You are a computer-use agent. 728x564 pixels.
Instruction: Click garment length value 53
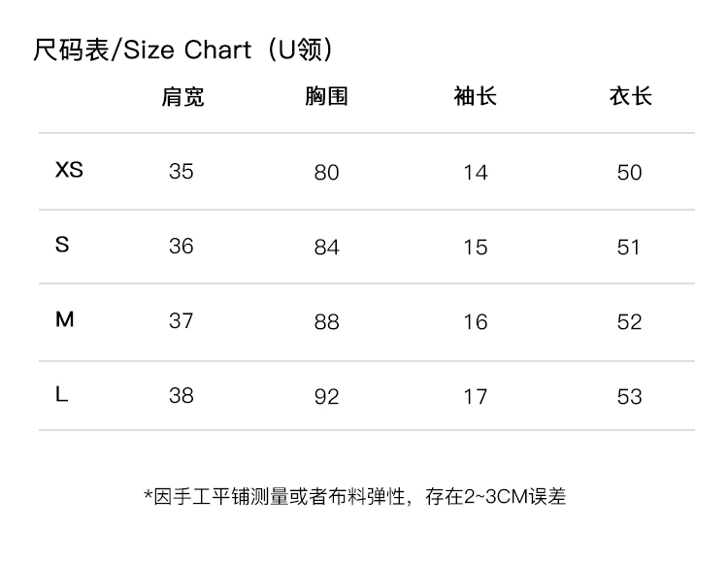click(x=630, y=397)
